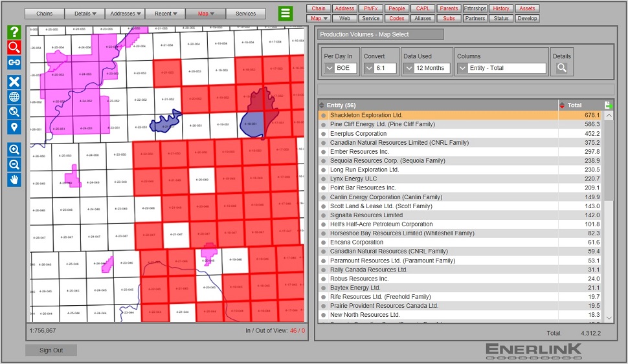Click the red Address button
The image size is (628, 364).
[x=345, y=8]
